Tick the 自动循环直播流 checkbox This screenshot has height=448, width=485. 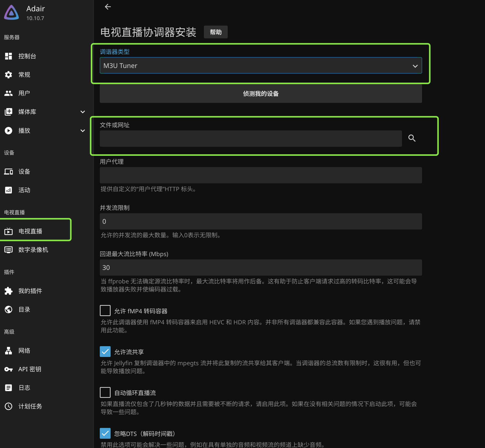point(105,392)
